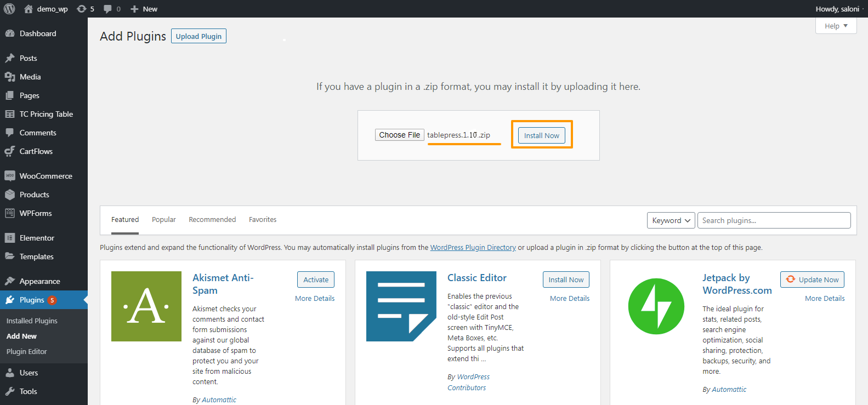This screenshot has height=405, width=868.
Task: Click the updates icon showing 5
Action: (82, 9)
